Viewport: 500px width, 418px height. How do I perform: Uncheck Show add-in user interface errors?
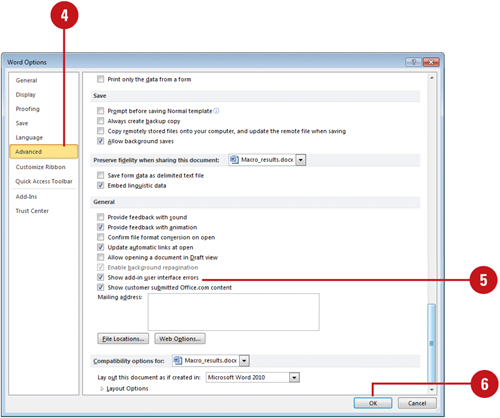click(x=100, y=277)
